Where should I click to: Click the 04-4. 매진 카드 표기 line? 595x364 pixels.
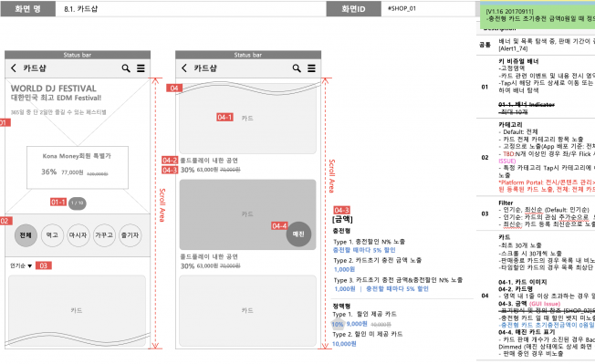point(527,332)
